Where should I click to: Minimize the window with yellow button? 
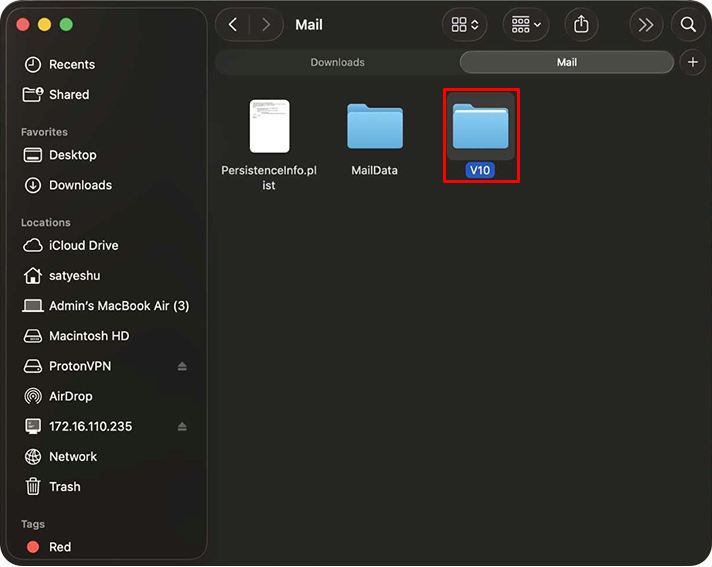(x=44, y=25)
